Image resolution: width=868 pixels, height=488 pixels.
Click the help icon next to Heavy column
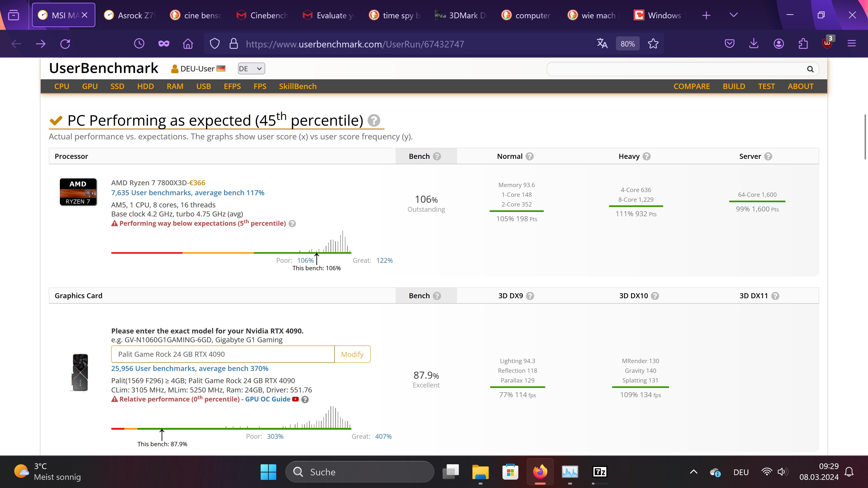click(x=646, y=156)
